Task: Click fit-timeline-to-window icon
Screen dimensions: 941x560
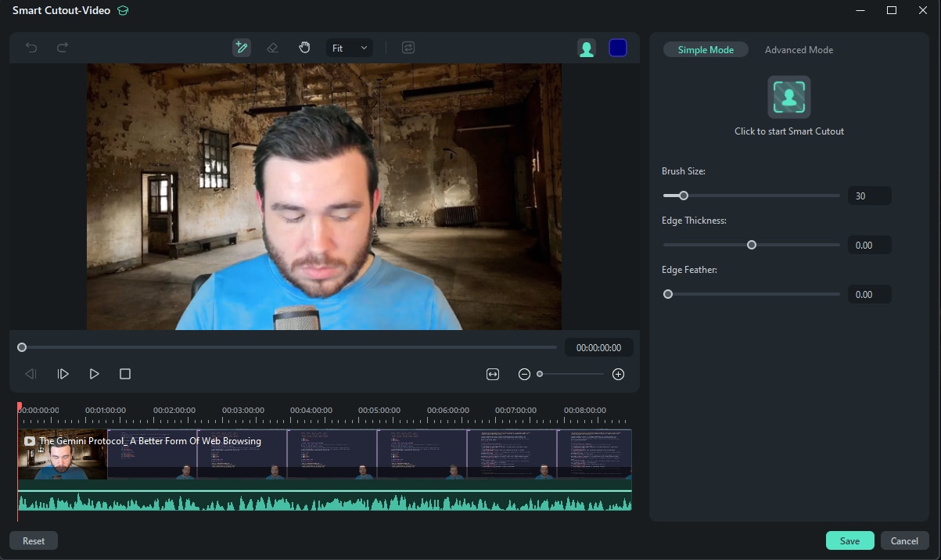Action: (x=493, y=374)
